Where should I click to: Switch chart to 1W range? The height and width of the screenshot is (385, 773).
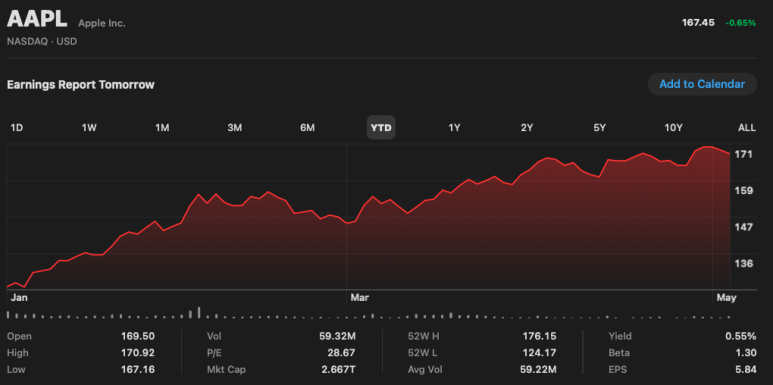(x=89, y=128)
